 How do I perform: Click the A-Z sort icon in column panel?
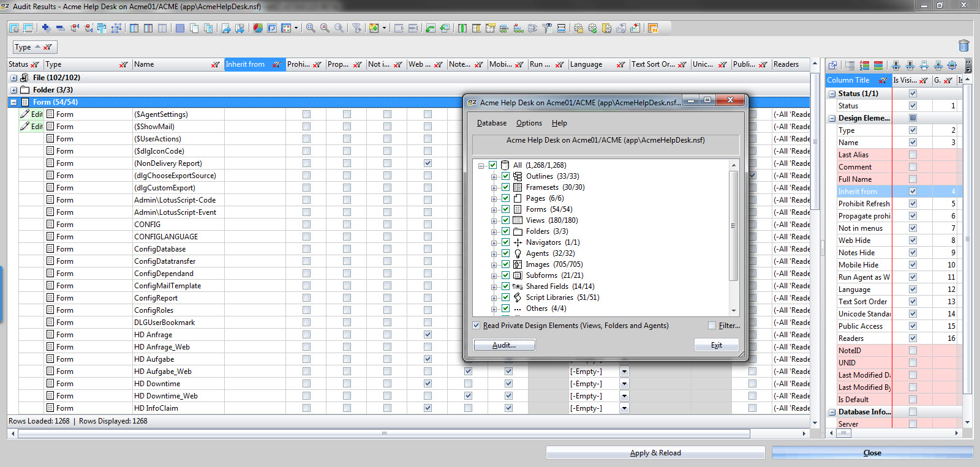[x=864, y=65]
